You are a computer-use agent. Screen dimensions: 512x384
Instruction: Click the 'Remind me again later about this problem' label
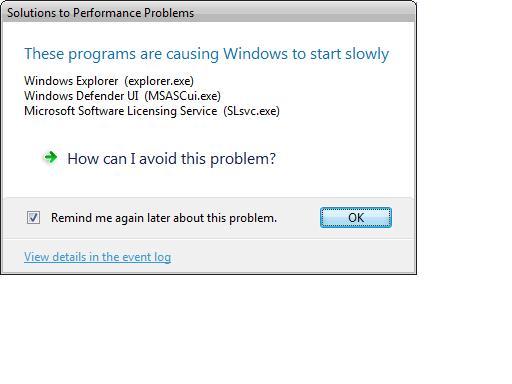point(164,218)
